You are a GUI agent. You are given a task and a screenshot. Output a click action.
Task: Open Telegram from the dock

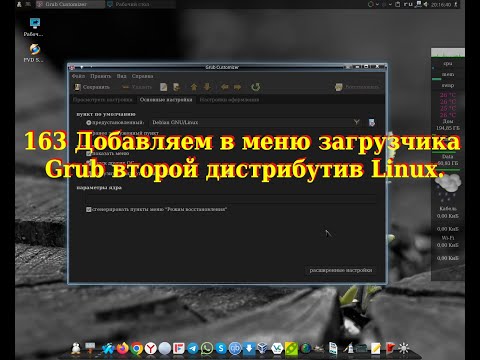point(193,349)
